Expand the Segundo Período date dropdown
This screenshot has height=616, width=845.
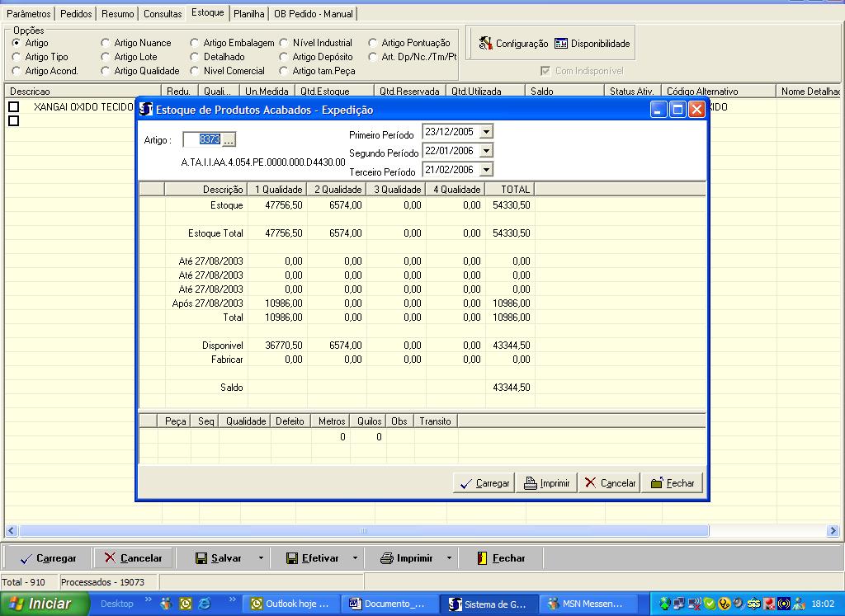(486, 151)
